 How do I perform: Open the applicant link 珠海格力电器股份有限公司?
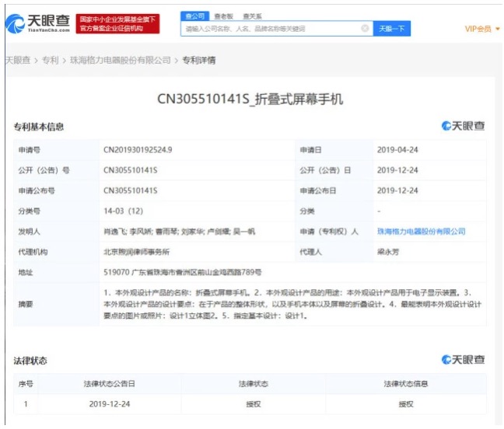point(421,231)
